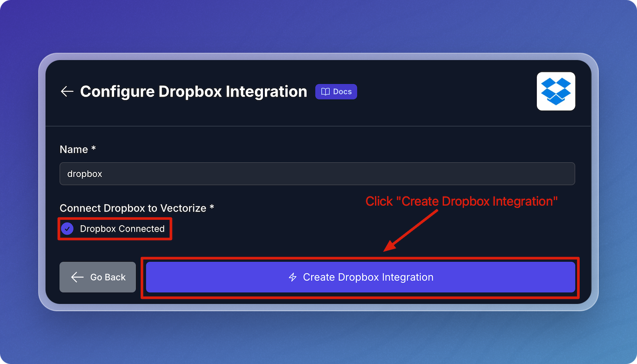Click the 'Configure Dropbox Integration' heading text
This screenshot has height=364, width=637.
click(x=193, y=91)
